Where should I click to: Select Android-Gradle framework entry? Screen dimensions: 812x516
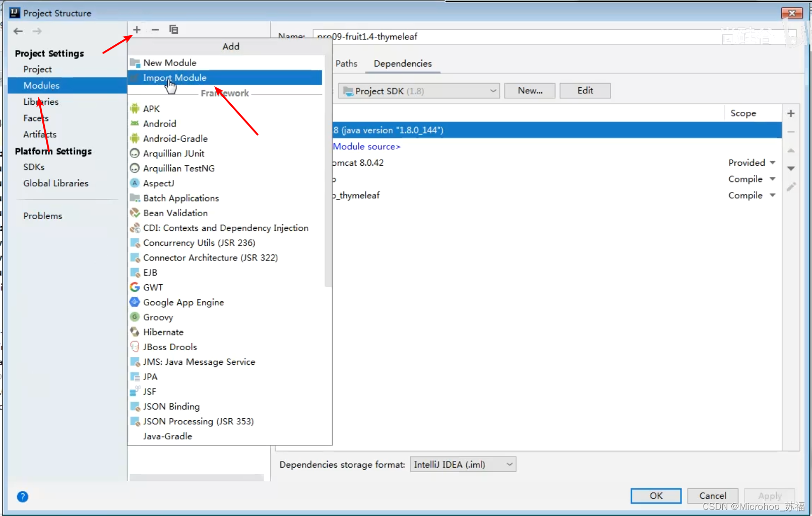coord(225,139)
